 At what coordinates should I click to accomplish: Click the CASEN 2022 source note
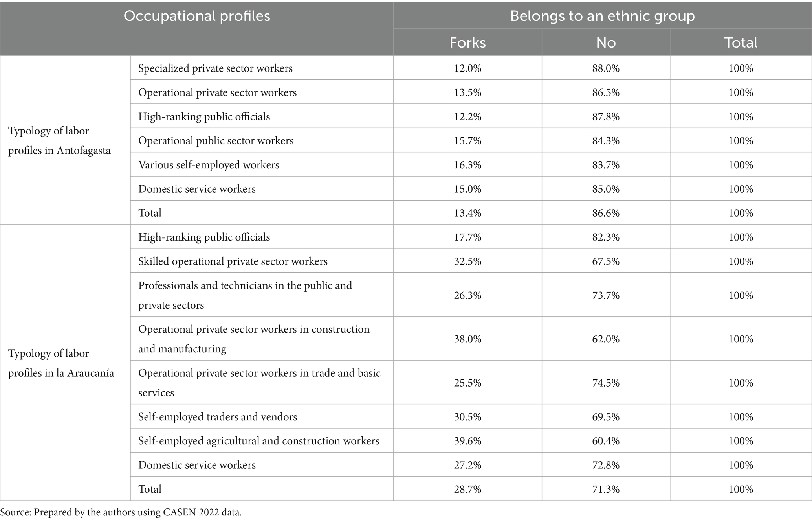pos(121,512)
